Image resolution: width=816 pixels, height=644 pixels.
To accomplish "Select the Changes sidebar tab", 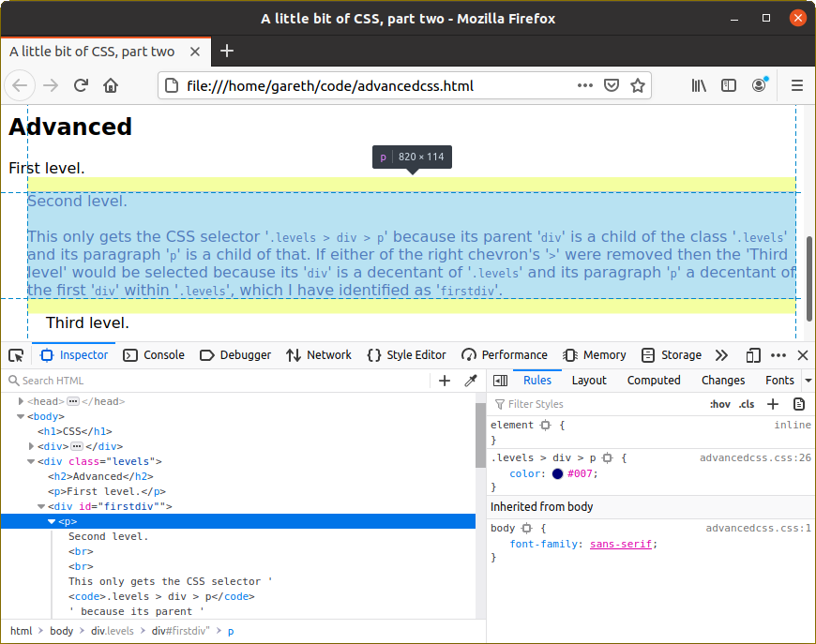I will [x=723, y=381].
